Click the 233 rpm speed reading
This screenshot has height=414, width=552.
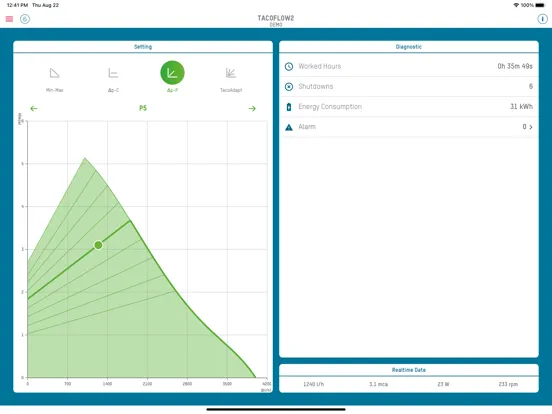(508, 384)
